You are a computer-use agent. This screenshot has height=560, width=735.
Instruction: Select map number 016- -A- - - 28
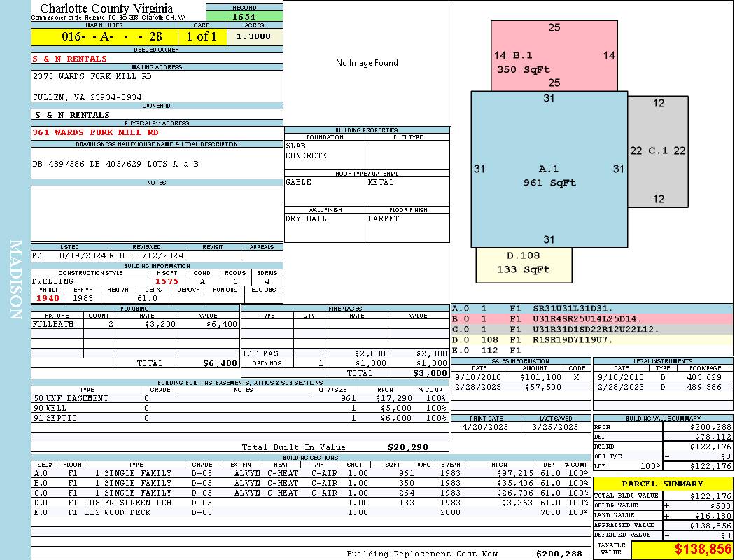[x=111, y=36]
